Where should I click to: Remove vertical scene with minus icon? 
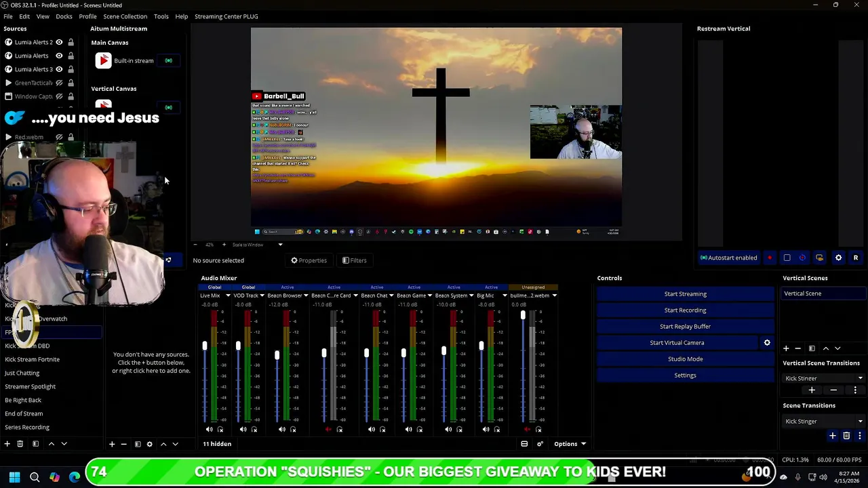tap(798, 348)
